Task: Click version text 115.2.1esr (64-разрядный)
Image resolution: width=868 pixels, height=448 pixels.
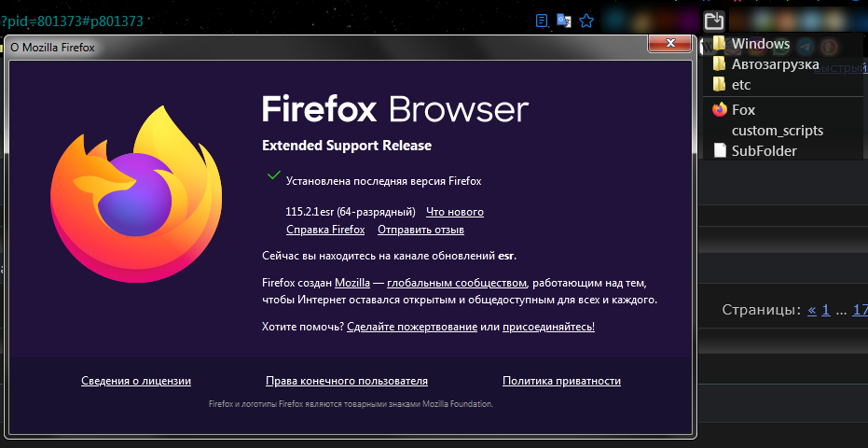Action: [351, 213]
